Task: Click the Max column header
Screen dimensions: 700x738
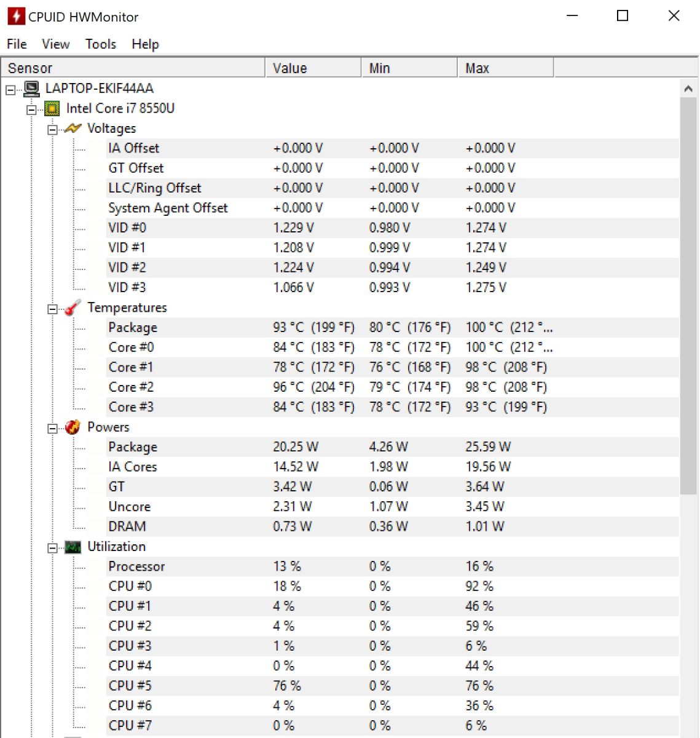Action: tap(505, 68)
